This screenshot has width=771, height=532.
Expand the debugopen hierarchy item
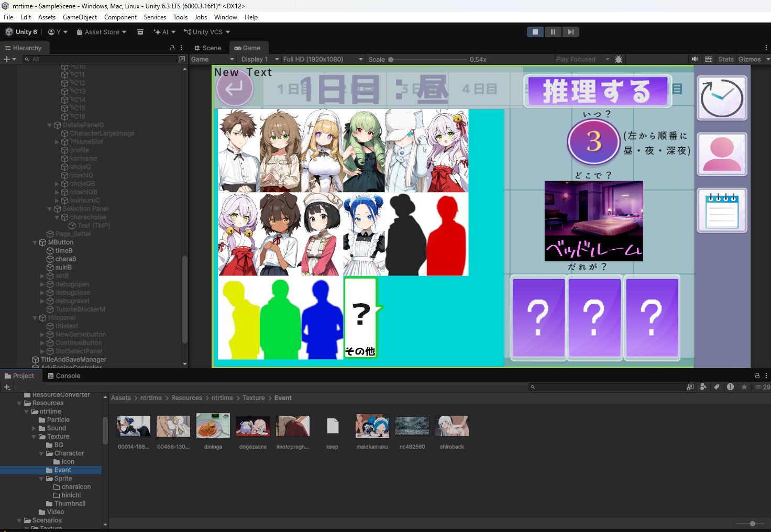pyautogui.click(x=42, y=284)
